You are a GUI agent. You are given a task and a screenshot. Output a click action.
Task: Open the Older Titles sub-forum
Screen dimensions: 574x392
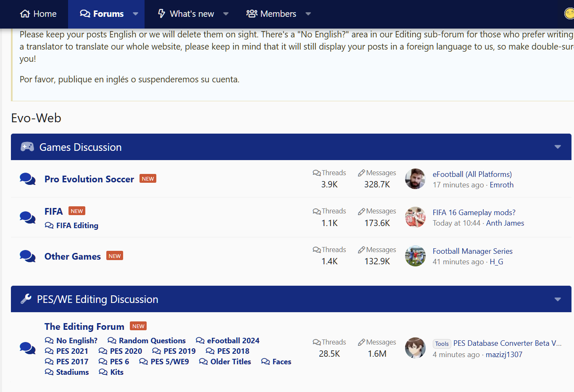pos(231,362)
